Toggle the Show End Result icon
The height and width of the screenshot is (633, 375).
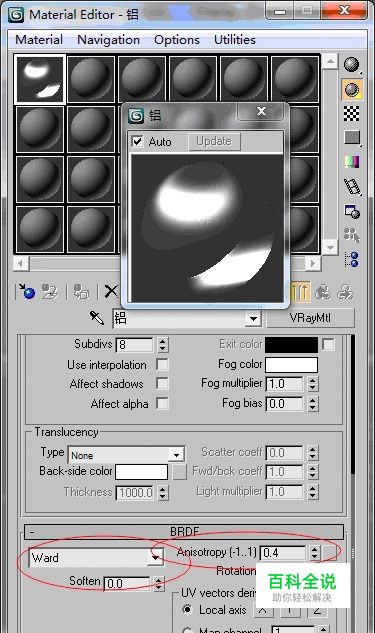[x=300, y=291]
